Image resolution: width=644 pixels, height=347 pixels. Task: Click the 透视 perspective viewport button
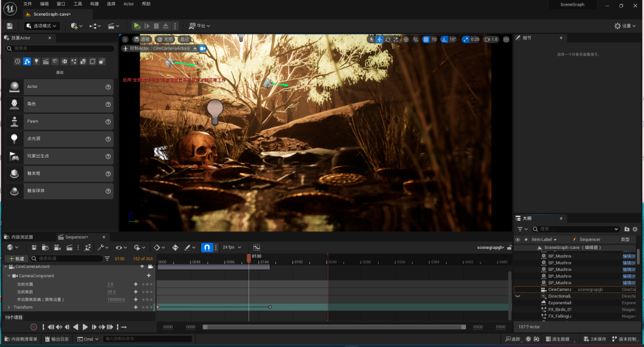point(142,40)
